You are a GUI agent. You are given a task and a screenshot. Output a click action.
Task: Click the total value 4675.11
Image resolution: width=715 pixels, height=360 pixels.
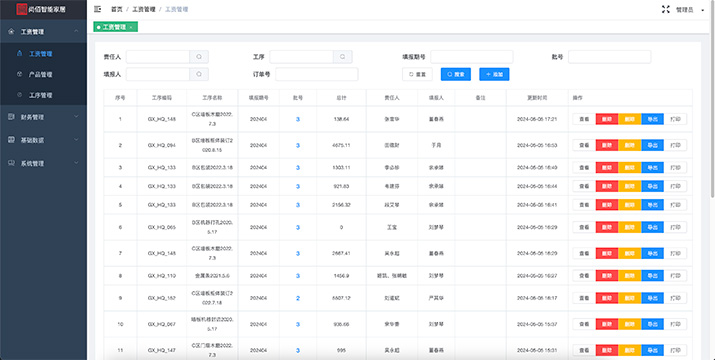tap(341, 145)
